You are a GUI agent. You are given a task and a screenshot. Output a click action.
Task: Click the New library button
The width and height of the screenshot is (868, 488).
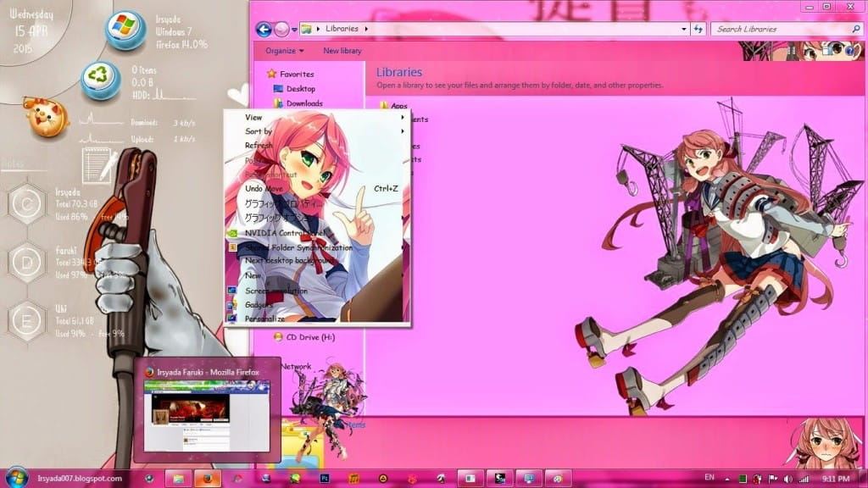tap(342, 50)
